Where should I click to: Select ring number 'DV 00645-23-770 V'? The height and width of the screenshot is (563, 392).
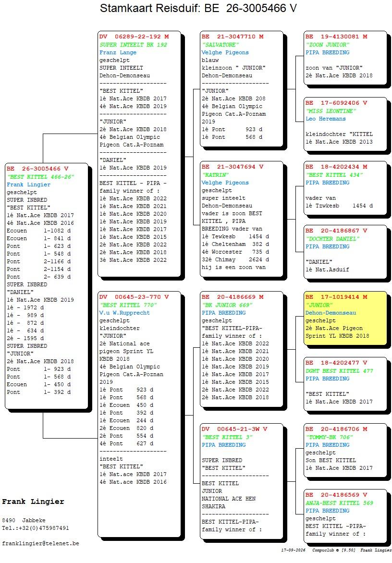click(134, 297)
